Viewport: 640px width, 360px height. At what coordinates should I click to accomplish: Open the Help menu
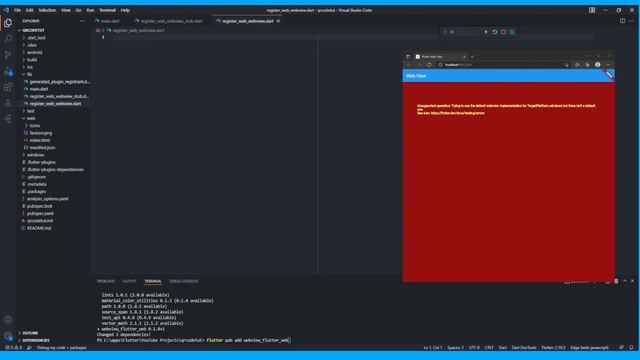125,10
